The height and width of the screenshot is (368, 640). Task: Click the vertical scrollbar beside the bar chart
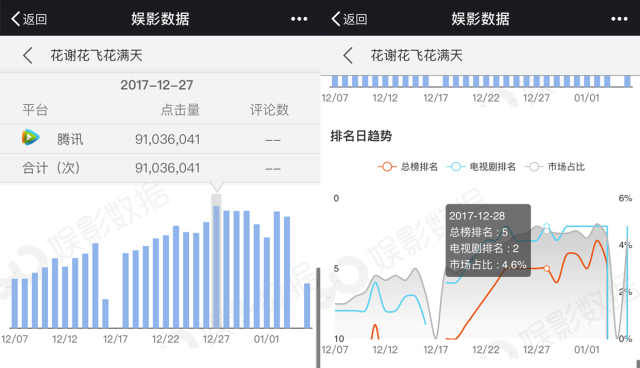coord(318,317)
